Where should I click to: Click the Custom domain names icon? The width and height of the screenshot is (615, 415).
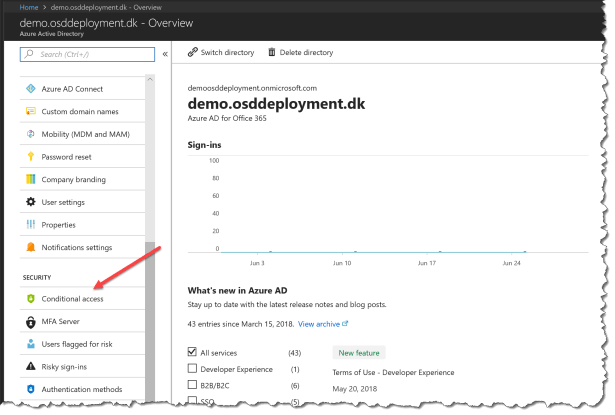(31, 111)
